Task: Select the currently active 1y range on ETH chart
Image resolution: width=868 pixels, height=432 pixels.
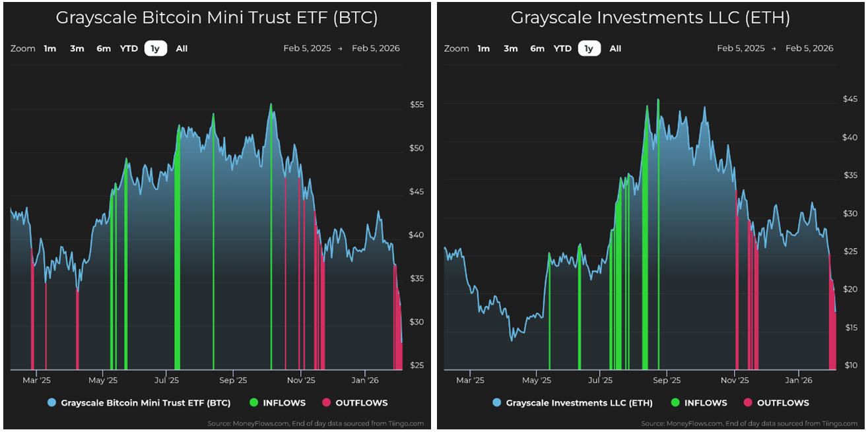Action: pyautogui.click(x=588, y=48)
